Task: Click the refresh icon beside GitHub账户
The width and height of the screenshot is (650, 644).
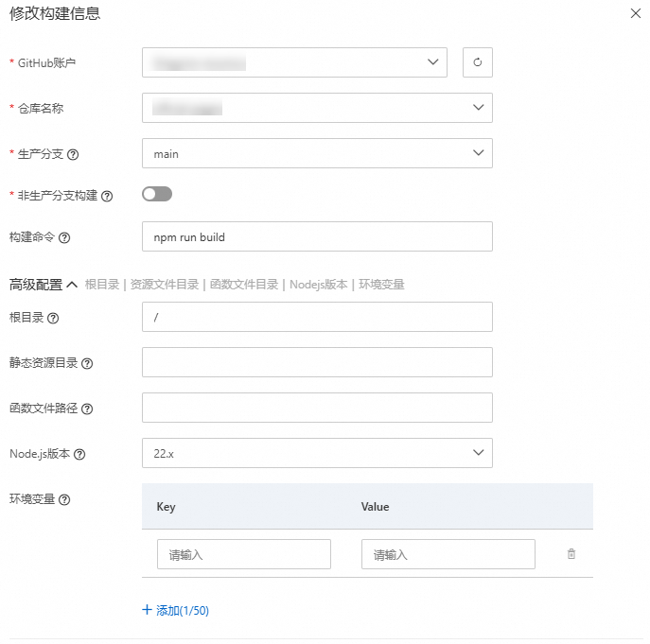Action: (x=478, y=62)
